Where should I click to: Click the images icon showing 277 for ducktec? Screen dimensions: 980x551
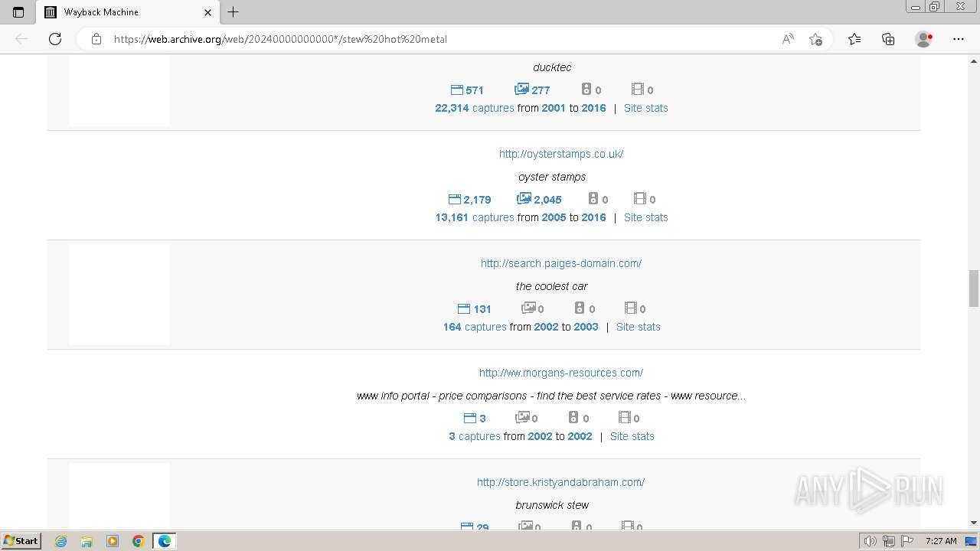[522, 89]
